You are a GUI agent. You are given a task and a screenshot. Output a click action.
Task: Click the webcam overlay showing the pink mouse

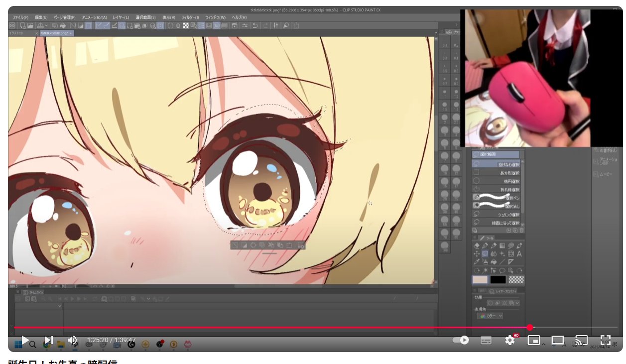click(x=528, y=78)
